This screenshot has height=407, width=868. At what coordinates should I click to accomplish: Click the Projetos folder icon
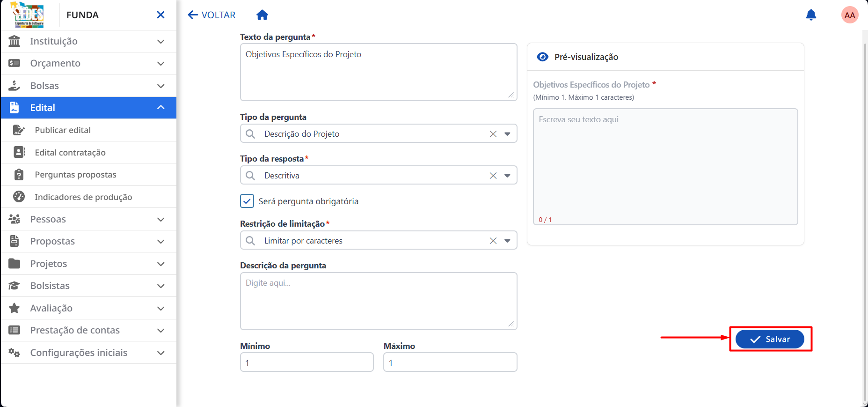point(15,264)
